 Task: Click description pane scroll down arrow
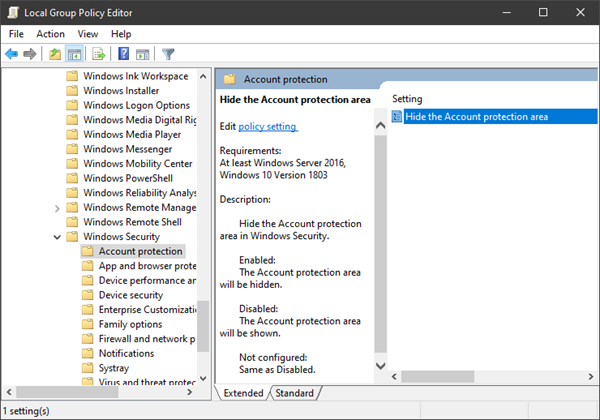[x=380, y=366]
